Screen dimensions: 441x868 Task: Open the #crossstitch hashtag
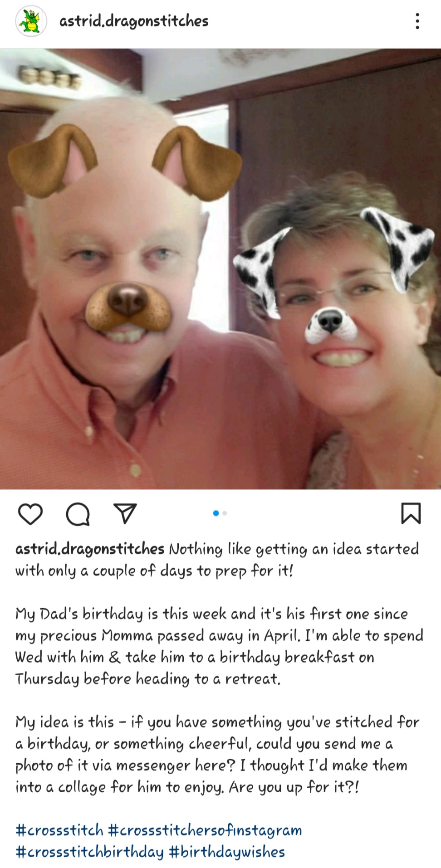(x=59, y=830)
